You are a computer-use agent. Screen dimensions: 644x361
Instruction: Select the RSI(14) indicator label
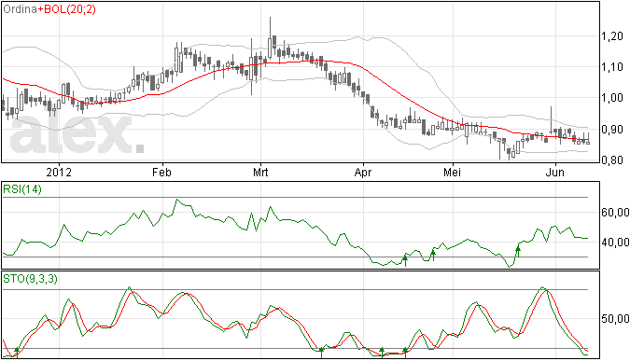point(22,189)
